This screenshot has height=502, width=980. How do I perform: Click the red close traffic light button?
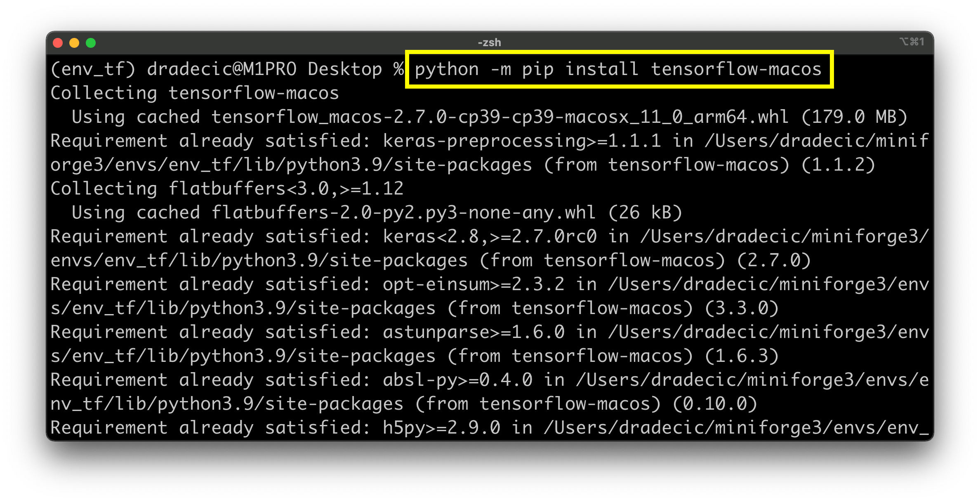click(x=58, y=42)
